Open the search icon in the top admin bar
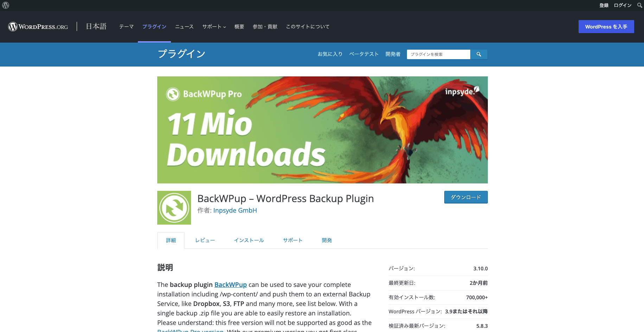 [x=639, y=5]
